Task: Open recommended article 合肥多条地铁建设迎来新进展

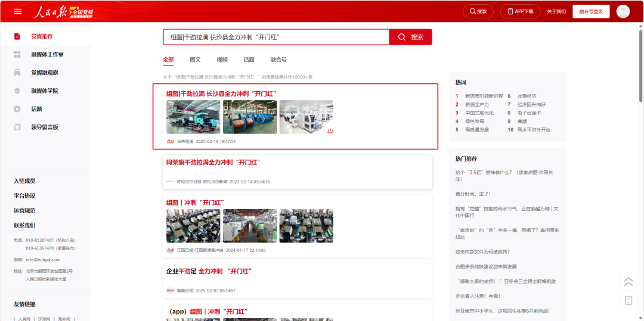Action: [486, 266]
